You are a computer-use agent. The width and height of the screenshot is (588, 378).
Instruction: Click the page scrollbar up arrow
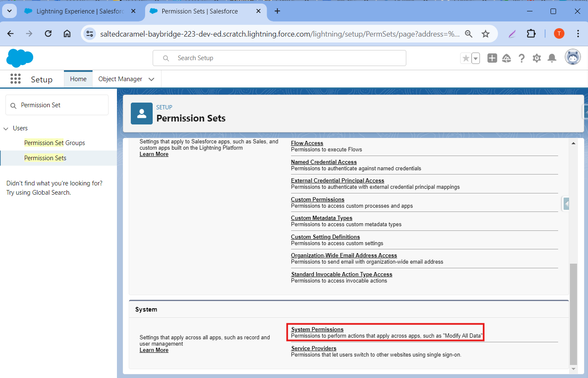pyautogui.click(x=573, y=143)
